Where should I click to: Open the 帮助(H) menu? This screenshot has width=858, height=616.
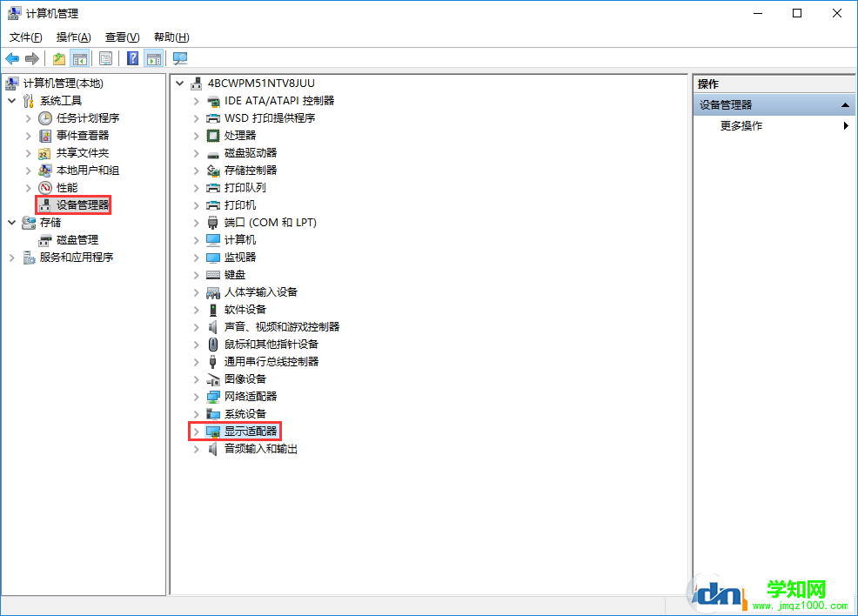coord(171,37)
